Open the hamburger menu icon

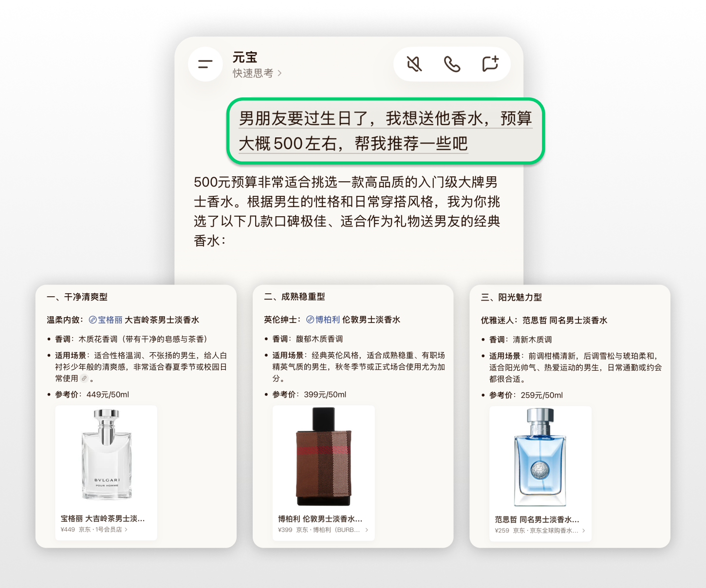[205, 64]
